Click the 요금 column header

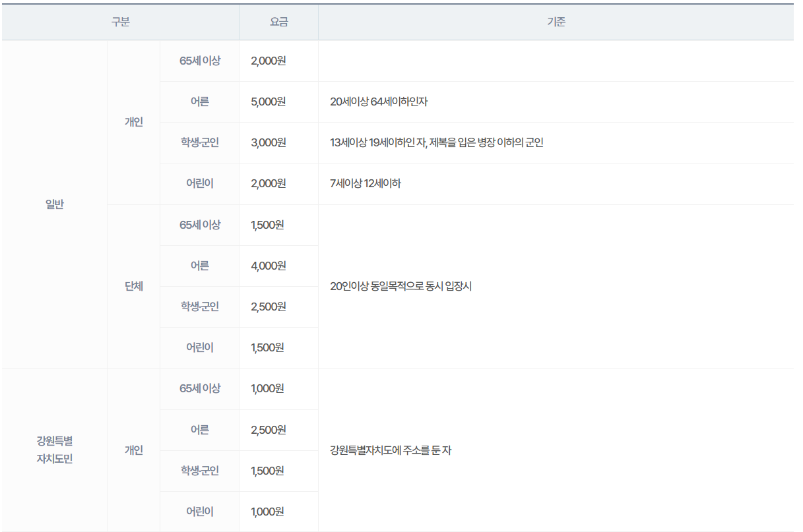point(278,22)
